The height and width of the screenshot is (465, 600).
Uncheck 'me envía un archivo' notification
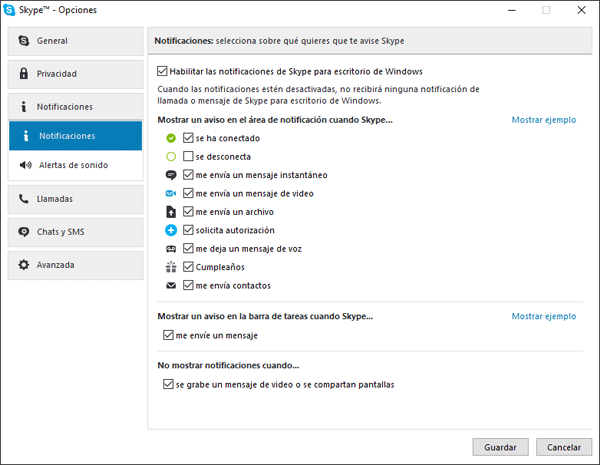click(x=188, y=211)
